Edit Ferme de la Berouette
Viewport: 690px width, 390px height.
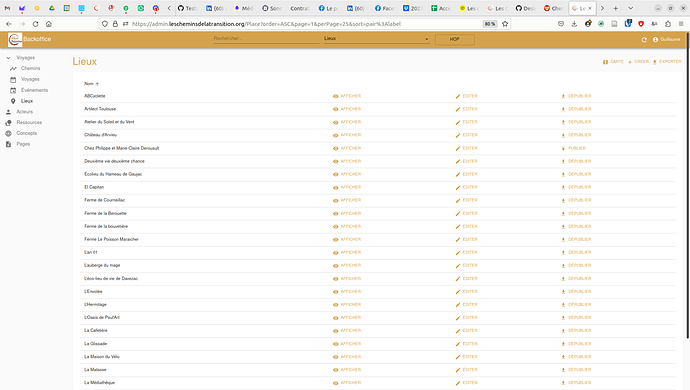466,213
